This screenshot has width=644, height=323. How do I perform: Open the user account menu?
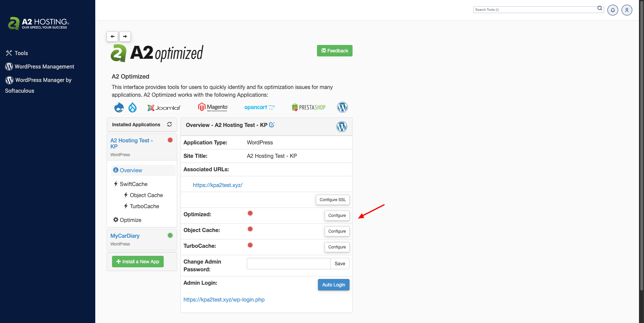point(627,10)
